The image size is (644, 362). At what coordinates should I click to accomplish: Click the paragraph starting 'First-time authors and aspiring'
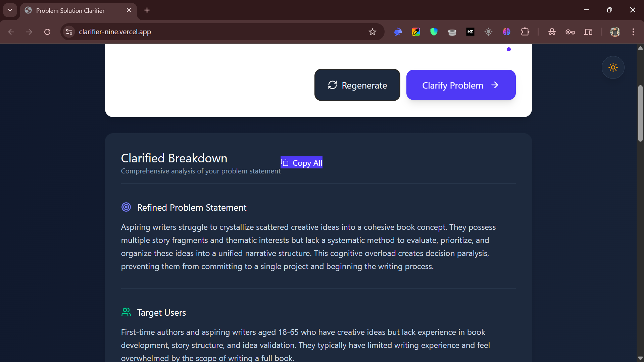coord(305,345)
